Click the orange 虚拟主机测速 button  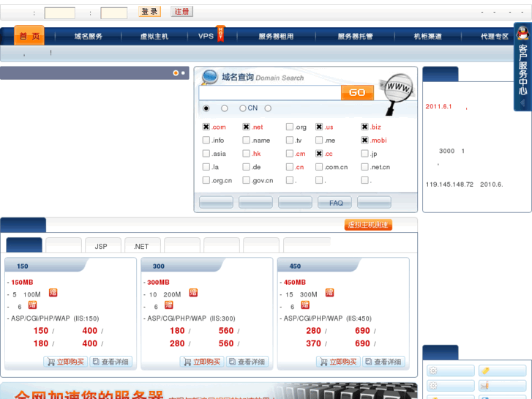click(x=368, y=225)
